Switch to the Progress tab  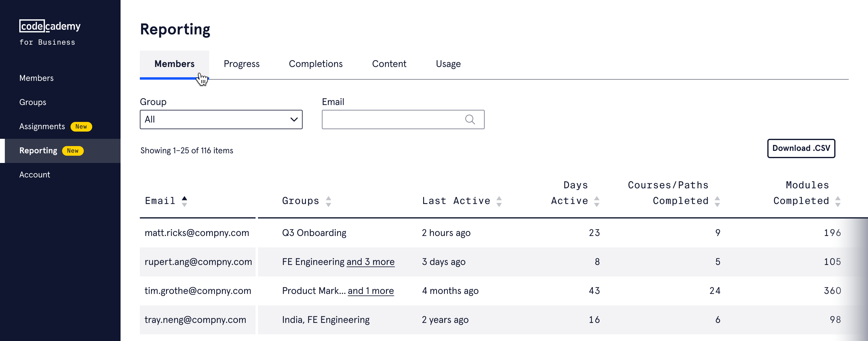coord(241,64)
